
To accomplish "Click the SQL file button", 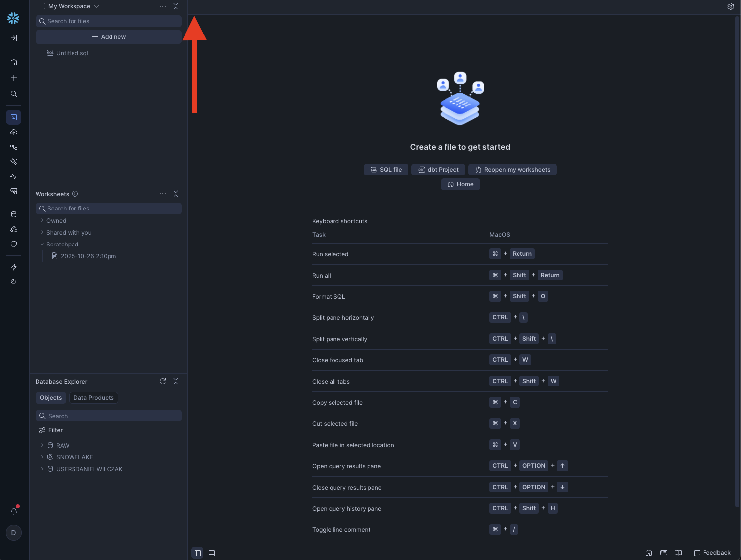I will coord(386,170).
